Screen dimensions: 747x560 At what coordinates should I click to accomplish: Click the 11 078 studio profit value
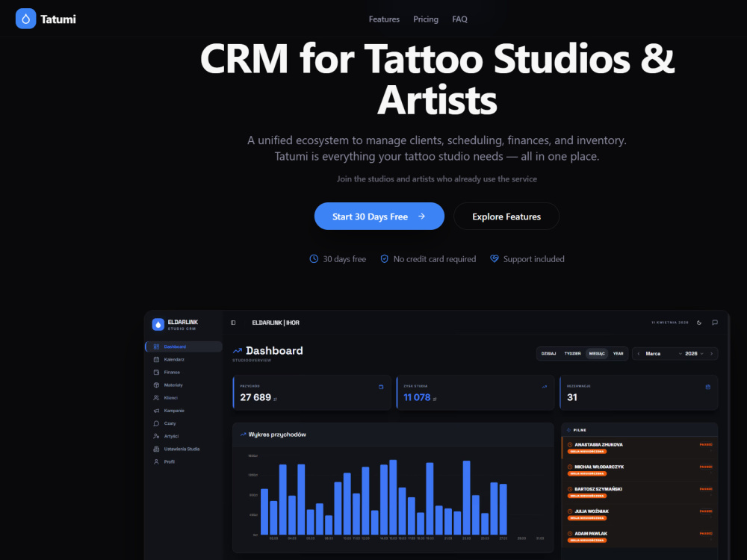417,397
